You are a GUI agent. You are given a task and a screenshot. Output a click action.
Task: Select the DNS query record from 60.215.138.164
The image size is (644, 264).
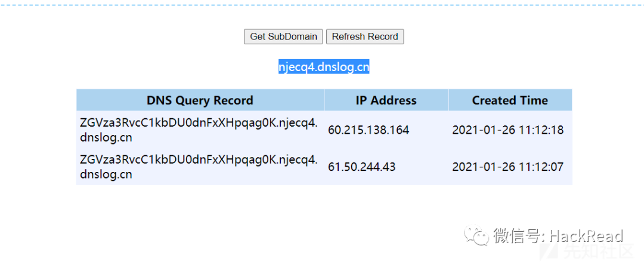click(199, 130)
